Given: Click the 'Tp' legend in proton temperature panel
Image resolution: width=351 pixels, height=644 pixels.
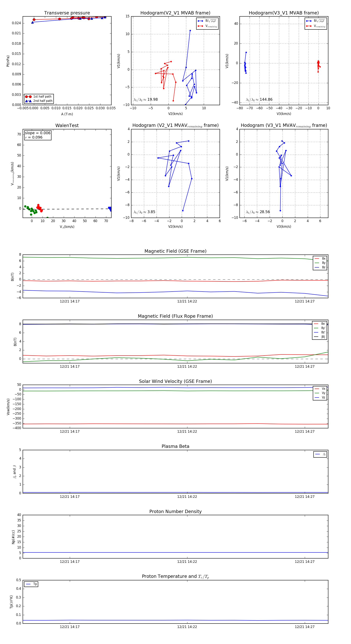Looking at the screenshot, I should coord(31,584).
